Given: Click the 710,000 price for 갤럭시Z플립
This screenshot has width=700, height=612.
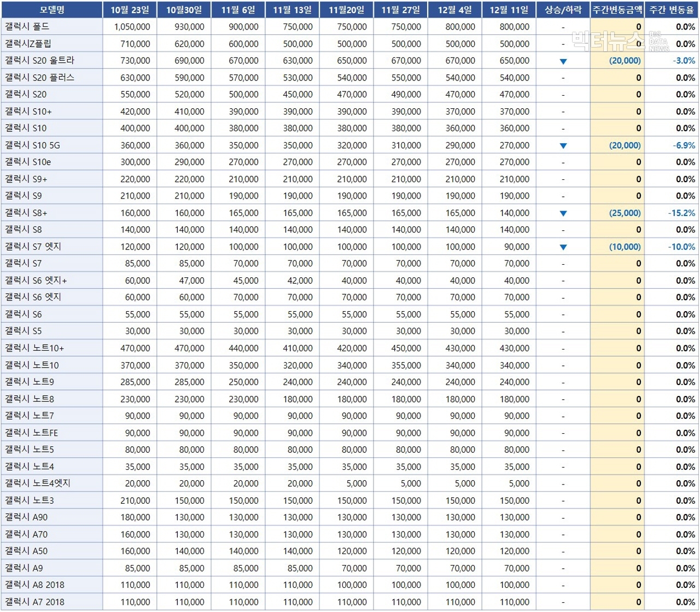Looking at the screenshot, I should click(x=135, y=44).
